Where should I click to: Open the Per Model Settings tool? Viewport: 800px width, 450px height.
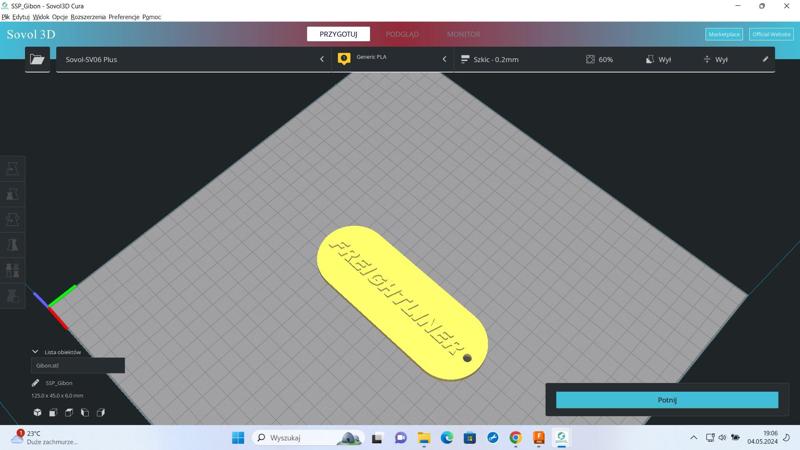[x=13, y=270]
